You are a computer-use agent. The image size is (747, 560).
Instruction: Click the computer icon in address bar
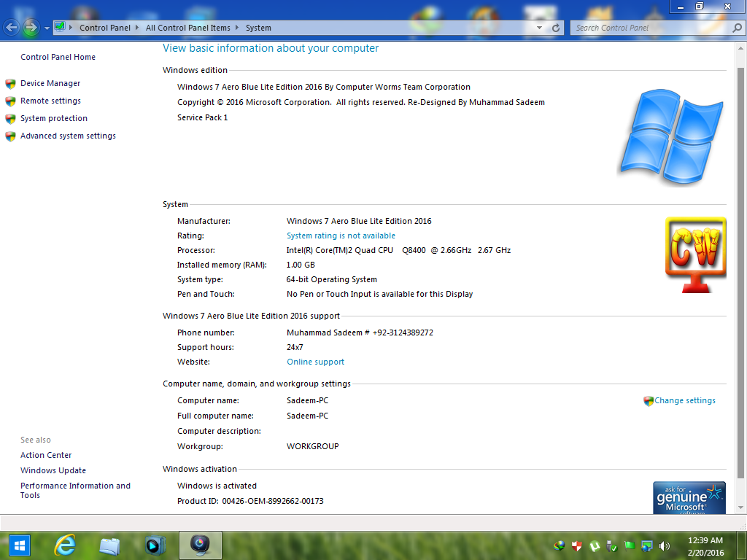[x=60, y=27]
